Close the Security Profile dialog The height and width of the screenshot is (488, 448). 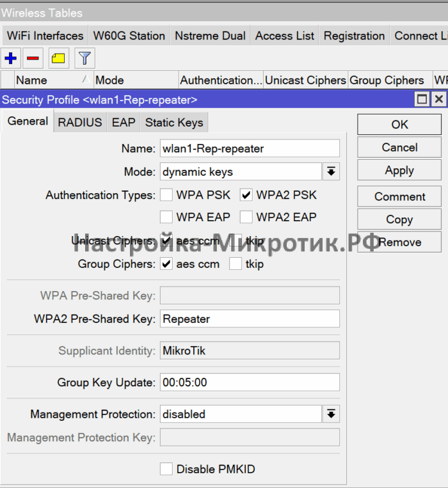(x=438, y=99)
